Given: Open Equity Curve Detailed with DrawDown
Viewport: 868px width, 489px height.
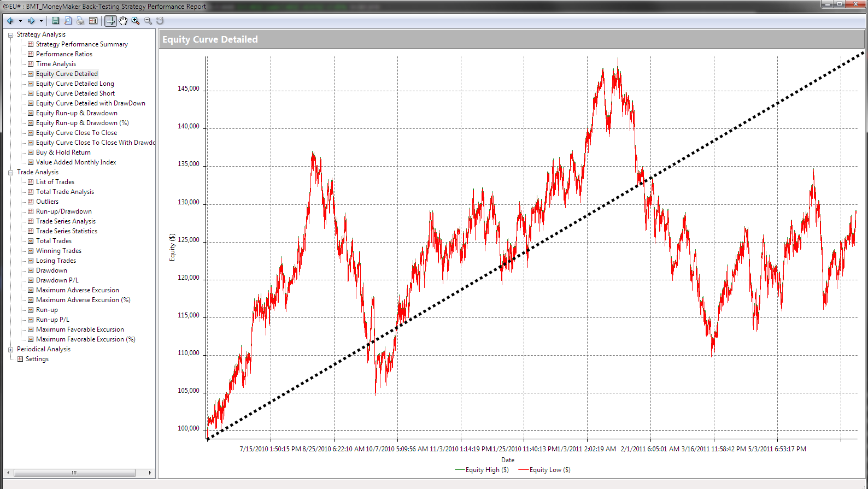Looking at the screenshot, I should [x=91, y=103].
